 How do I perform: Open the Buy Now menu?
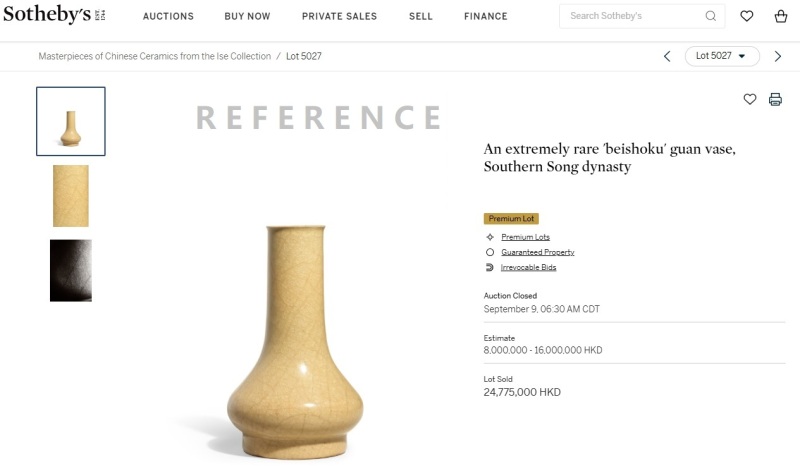pos(247,16)
